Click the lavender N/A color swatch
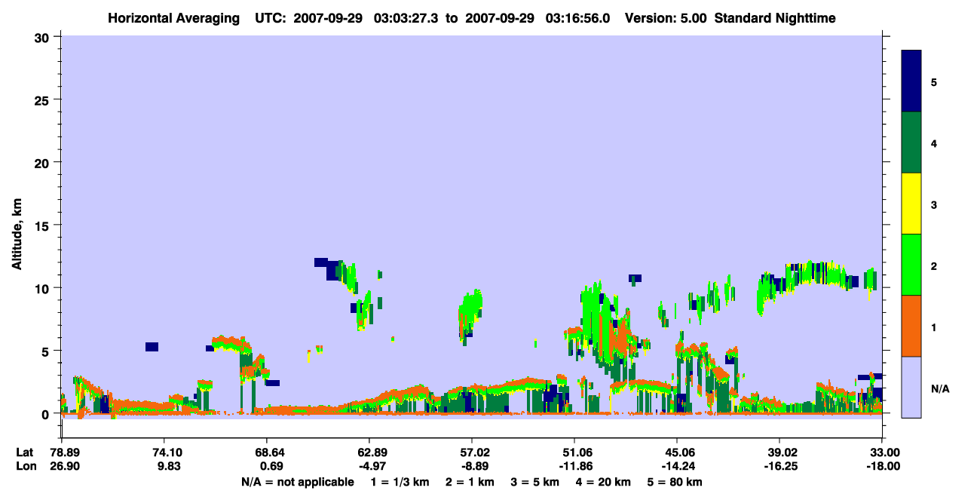This screenshot has width=980, height=503. (911, 387)
